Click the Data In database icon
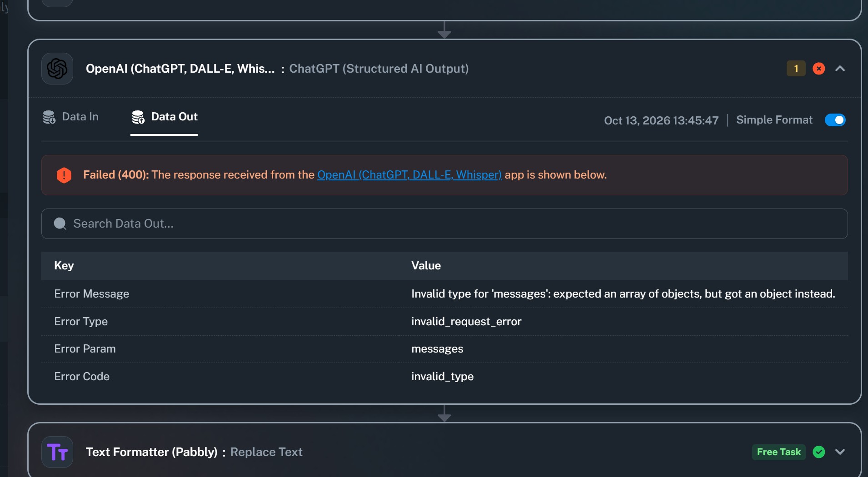Viewport: 868px width, 477px height. (49, 117)
